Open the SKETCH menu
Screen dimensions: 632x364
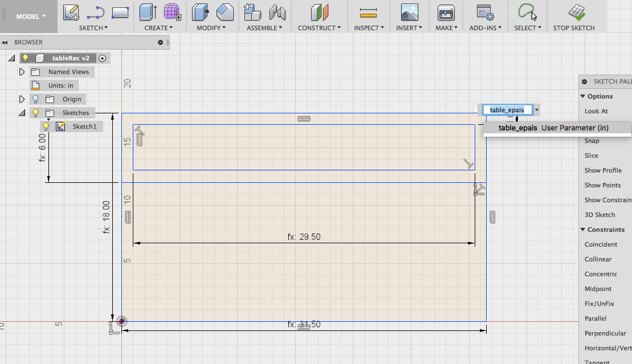93,28
